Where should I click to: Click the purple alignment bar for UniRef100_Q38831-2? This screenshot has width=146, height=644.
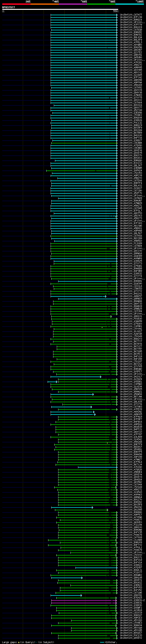coord(84,600)
